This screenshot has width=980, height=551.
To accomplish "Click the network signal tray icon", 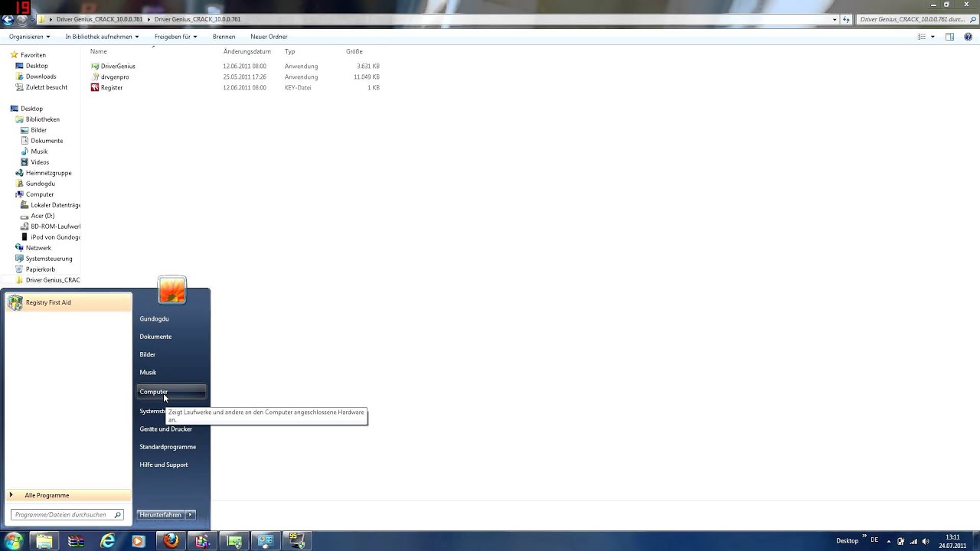I will click(913, 541).
